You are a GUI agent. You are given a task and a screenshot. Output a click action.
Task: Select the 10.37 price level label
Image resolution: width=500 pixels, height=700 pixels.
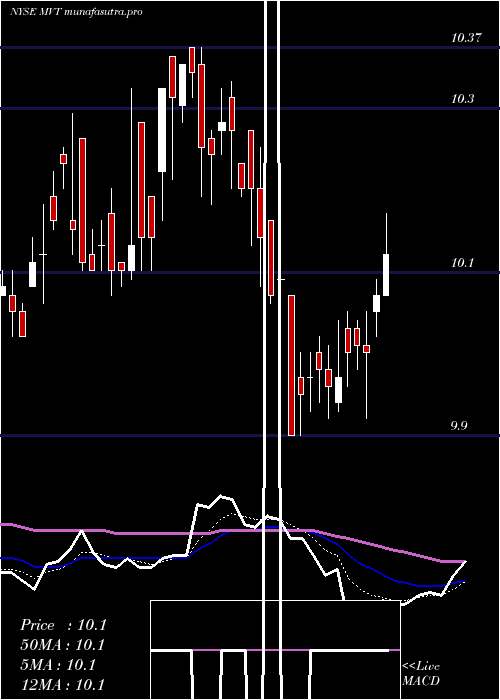466,38
